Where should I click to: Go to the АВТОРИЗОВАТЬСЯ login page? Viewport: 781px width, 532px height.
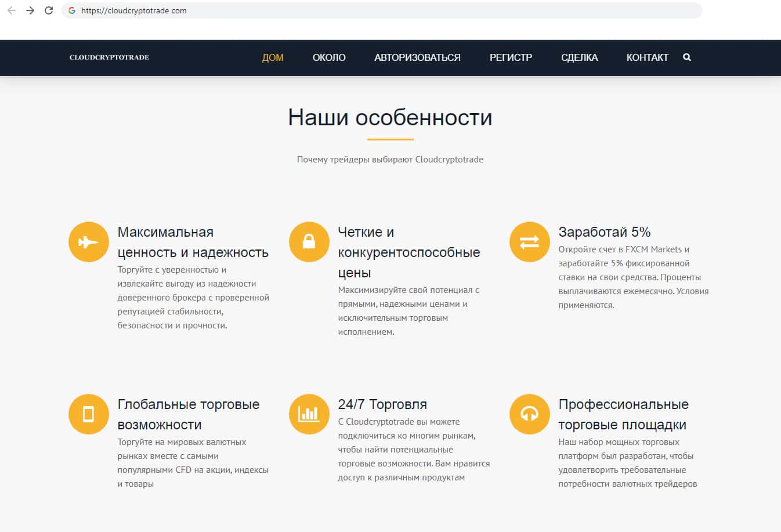[x=417, y=57]
